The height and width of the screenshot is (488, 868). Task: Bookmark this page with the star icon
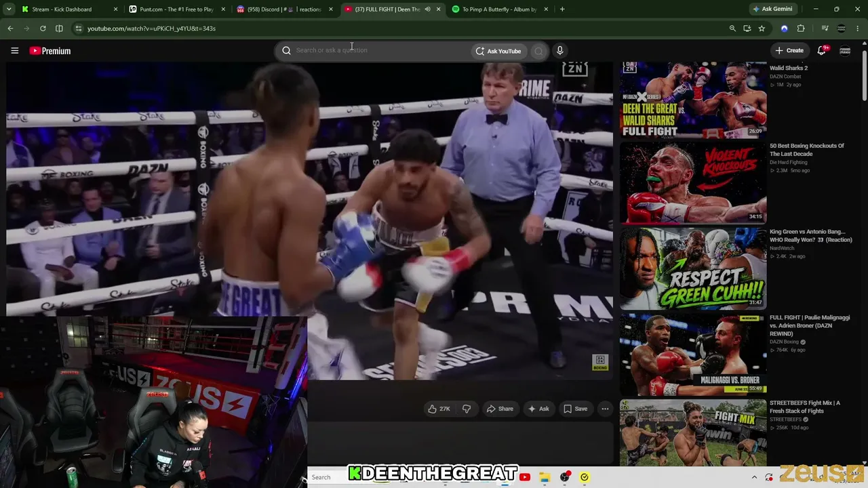[762, 28]
